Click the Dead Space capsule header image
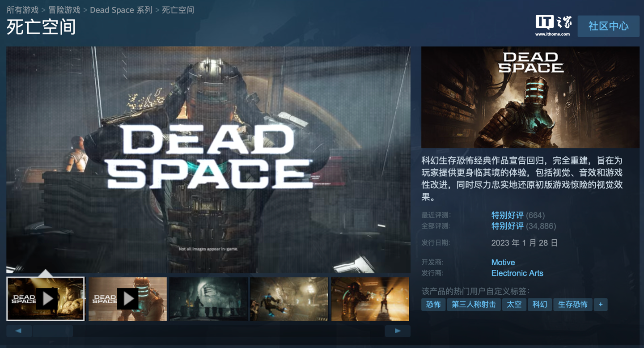 click(x=530, y=97)
